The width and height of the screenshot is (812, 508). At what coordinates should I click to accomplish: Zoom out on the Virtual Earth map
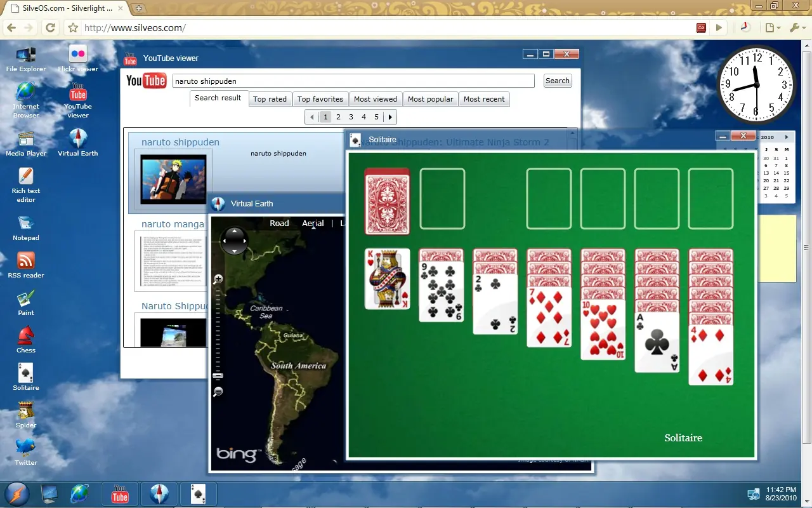[218, 392]
